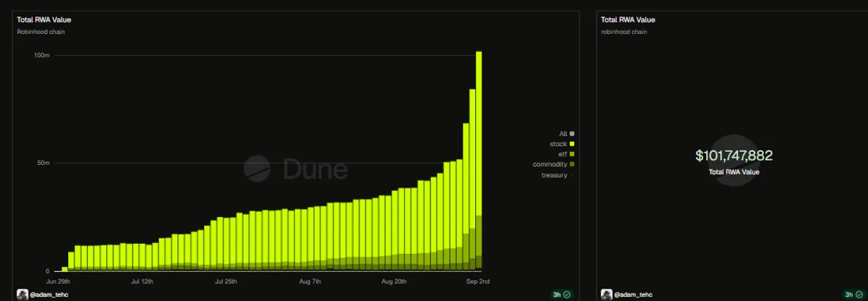The height and width of the screenshot is (301, 868).
Task: Click the 'robinhood chain' subtitle of the counter panel
Action: click(624, 32)
